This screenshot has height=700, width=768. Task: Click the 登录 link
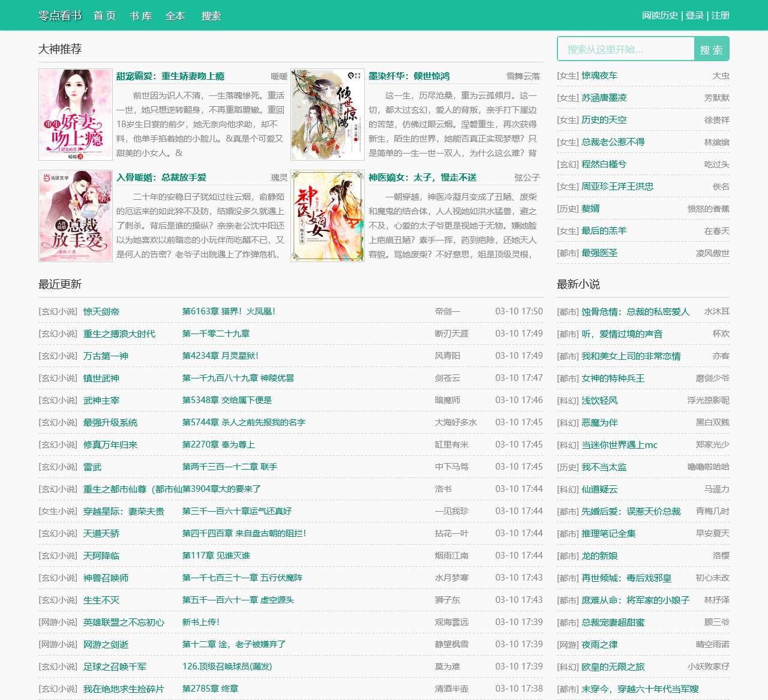[x=695, y=16]
